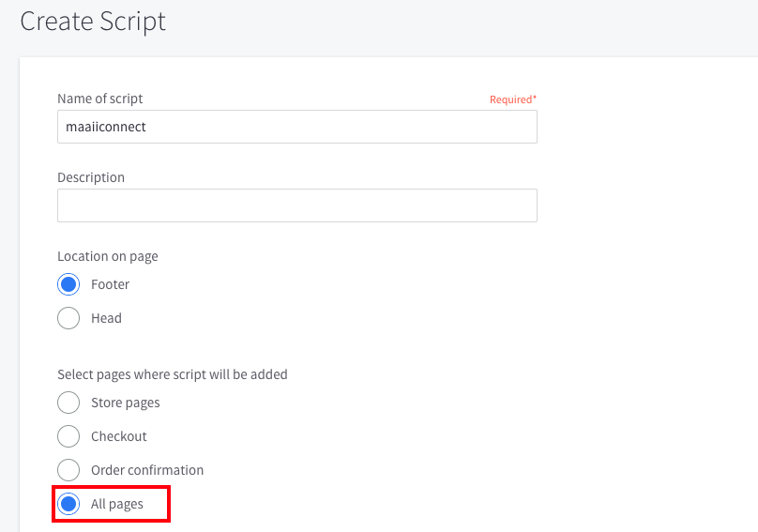This screenshot has height=532, width=758.
Task: Select the Footer location radio button
Action: pyautogui.click(x=68, y=284)
